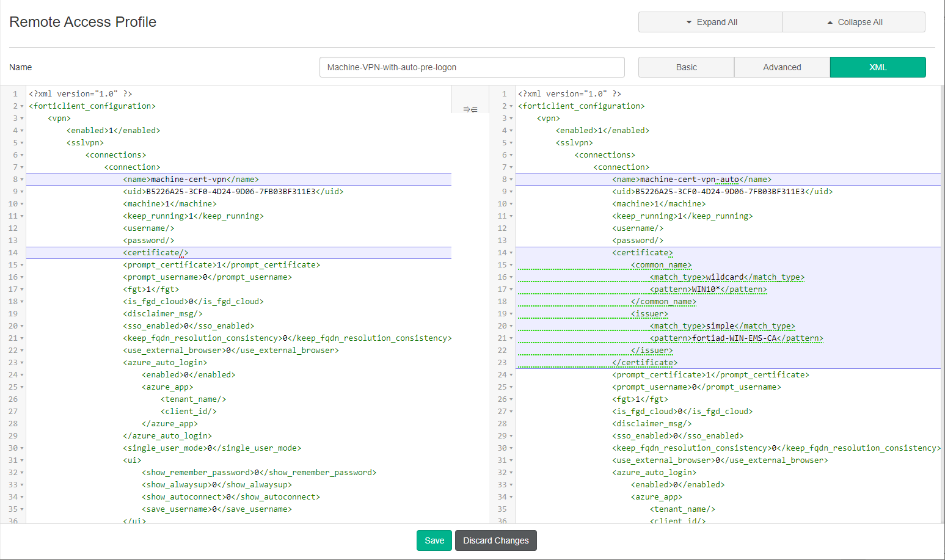Save the remote access profile

click(434, 540)
